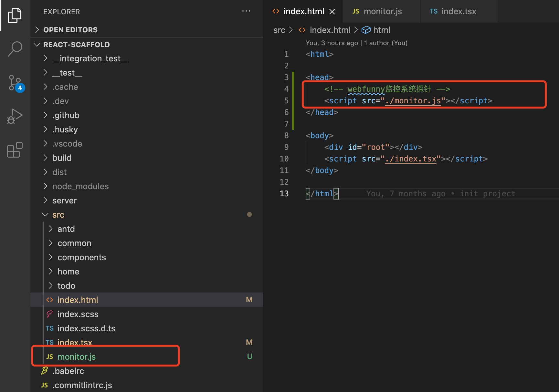Open the Explorer view in activity bar
The width and height of the screenshot is (559, 392).
coord(15,15)
